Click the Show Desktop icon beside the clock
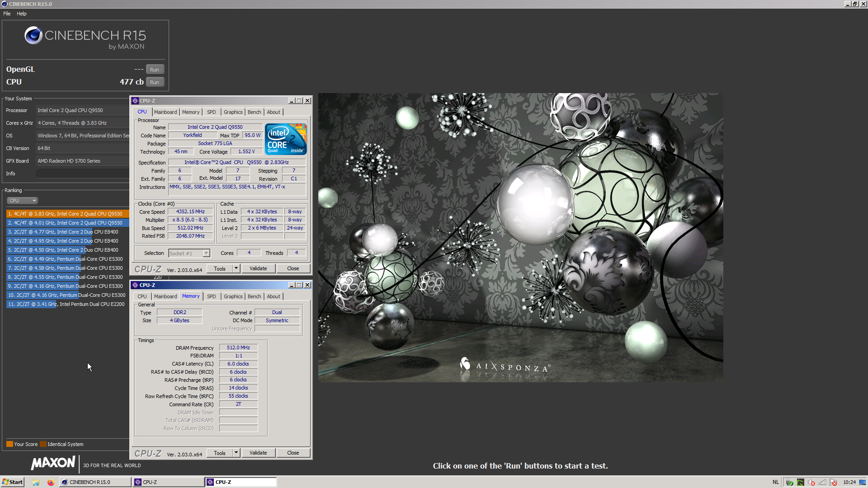868x488 pixels. click(863, 482)
